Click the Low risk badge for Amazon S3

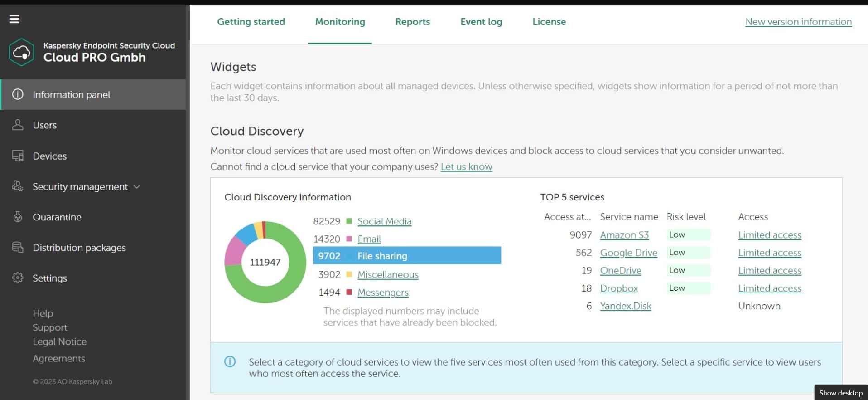coord(688,234)
